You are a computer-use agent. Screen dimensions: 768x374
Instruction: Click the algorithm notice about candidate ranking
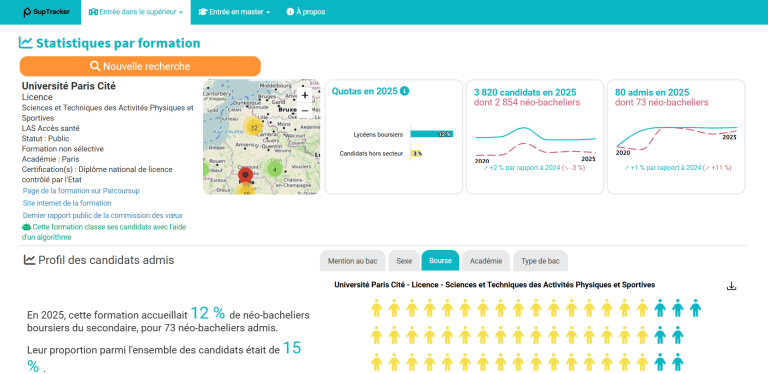tap(104, 232)
